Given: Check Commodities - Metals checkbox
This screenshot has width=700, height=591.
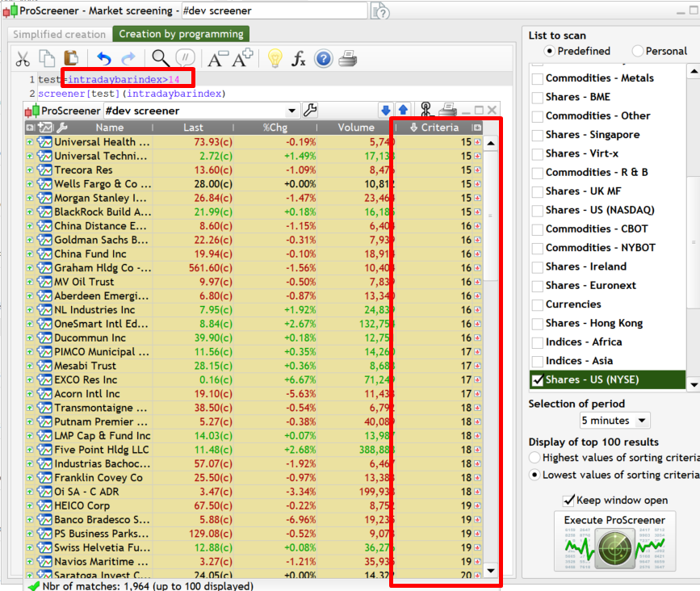Looking at the screenshot, I should pos(538,78).
